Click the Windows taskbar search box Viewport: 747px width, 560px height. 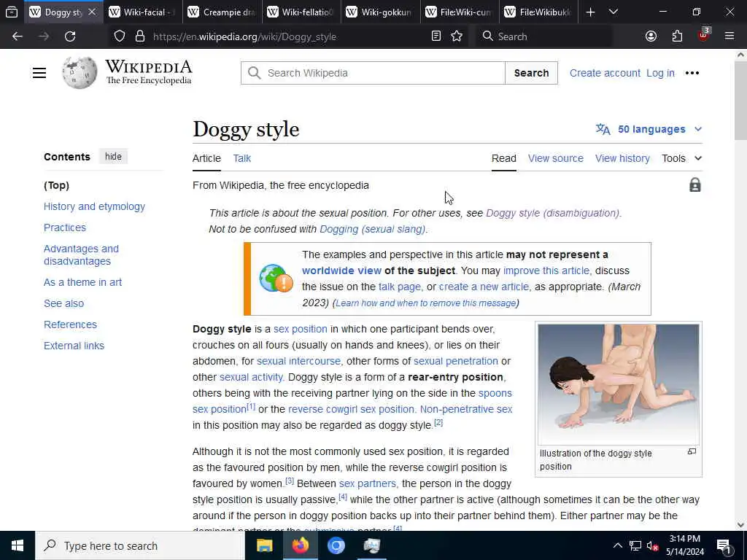click(139, 545)
